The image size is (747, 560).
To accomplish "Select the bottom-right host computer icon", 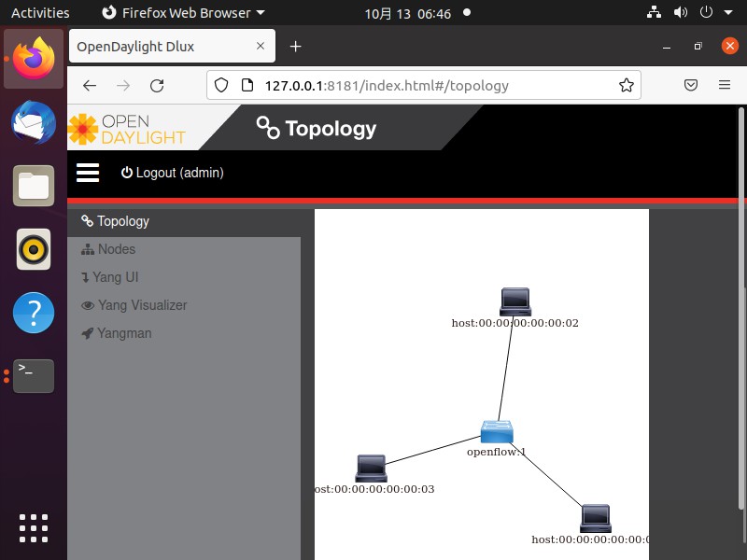I will (596, 518).
